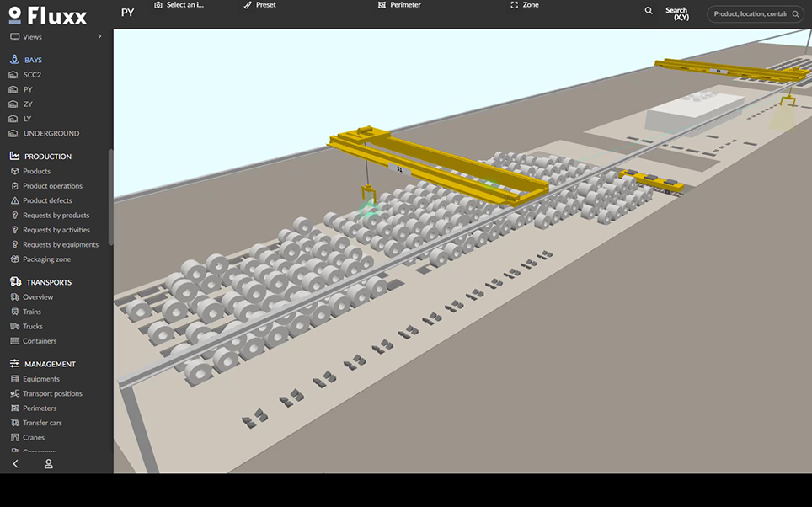The height and width of the screenshot is (507, 812).
Task: Open the user profile icon at sidebar bottom
Action: tap(49, 464)
